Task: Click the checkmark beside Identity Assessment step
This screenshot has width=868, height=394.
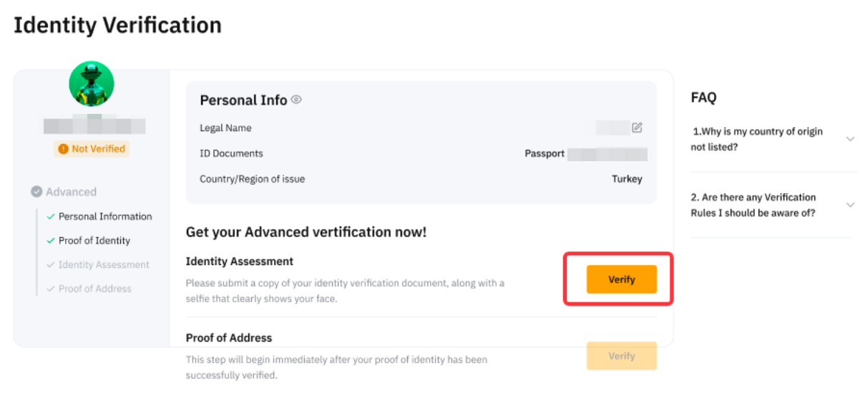Action: [50, 265]
